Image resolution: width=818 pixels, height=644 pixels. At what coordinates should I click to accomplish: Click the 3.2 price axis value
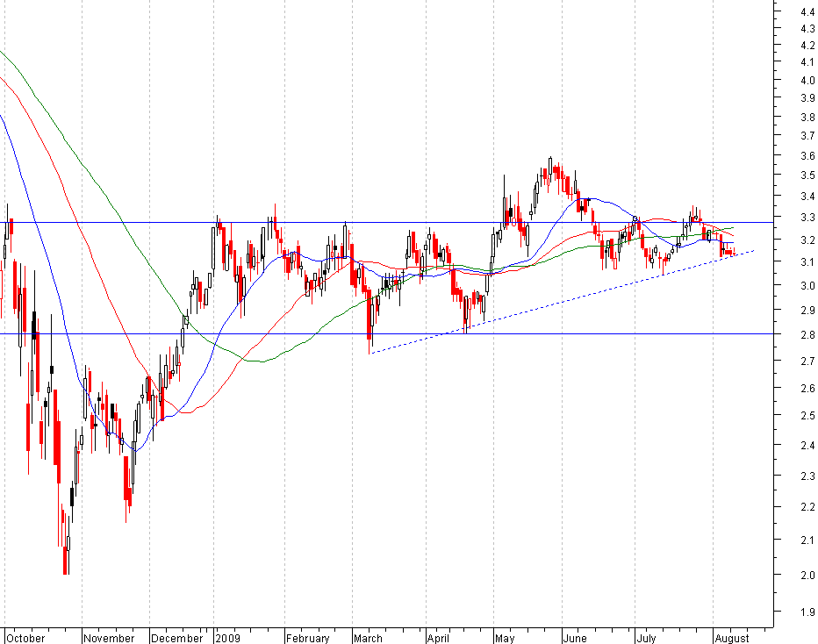coord(807,240)
